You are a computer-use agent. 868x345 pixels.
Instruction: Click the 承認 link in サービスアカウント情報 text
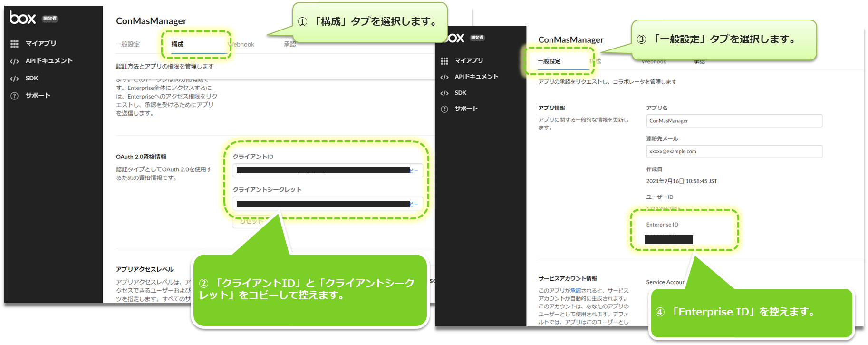(x=576, y=291)
